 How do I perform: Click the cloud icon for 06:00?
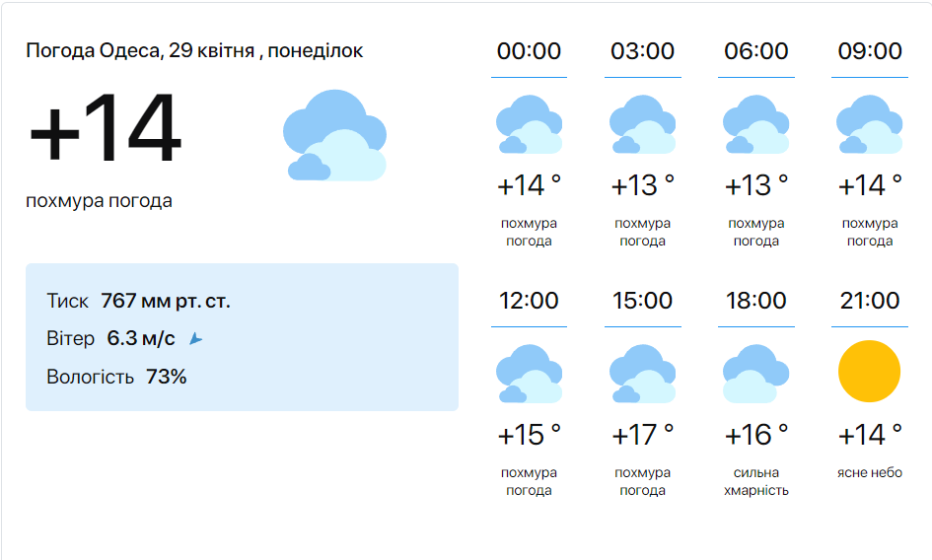click(755, 124)
